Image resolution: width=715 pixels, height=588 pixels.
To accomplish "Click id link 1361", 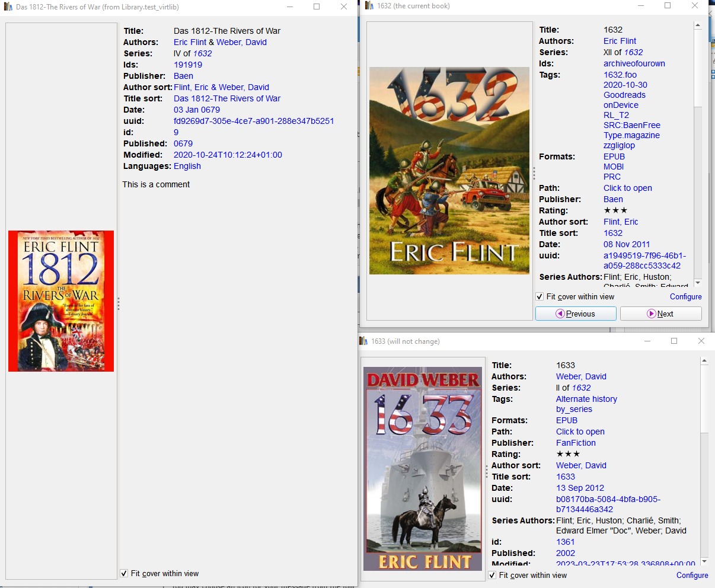I will [x=565, y=542].
